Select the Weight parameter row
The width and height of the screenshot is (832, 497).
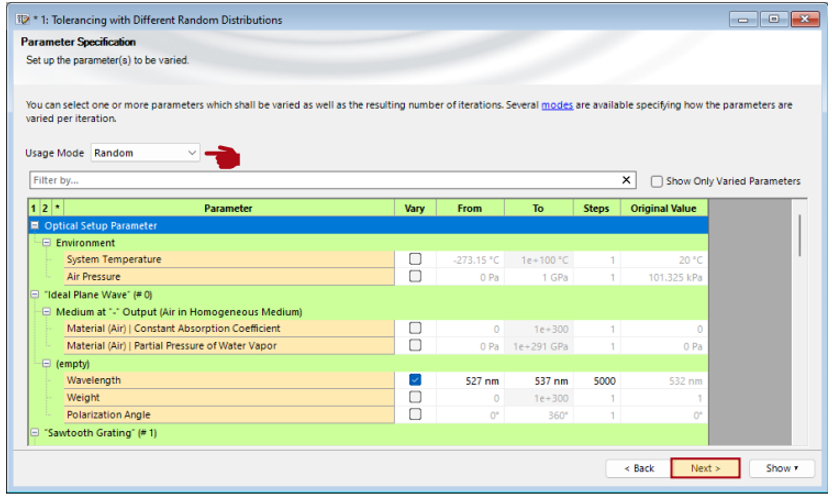pos(229,397)
